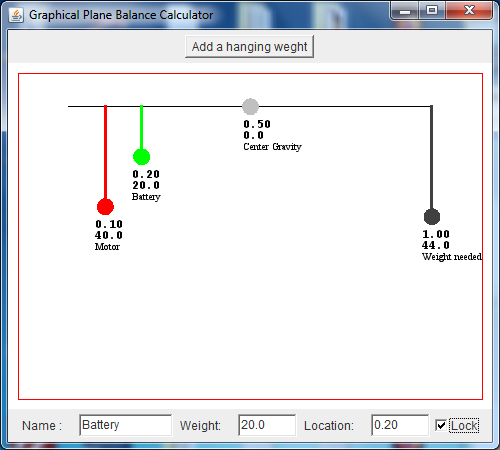Click the red Motor hanging line
Image resolution: width=500 pixels, height=450 pixels.
(x=105, y=152)
